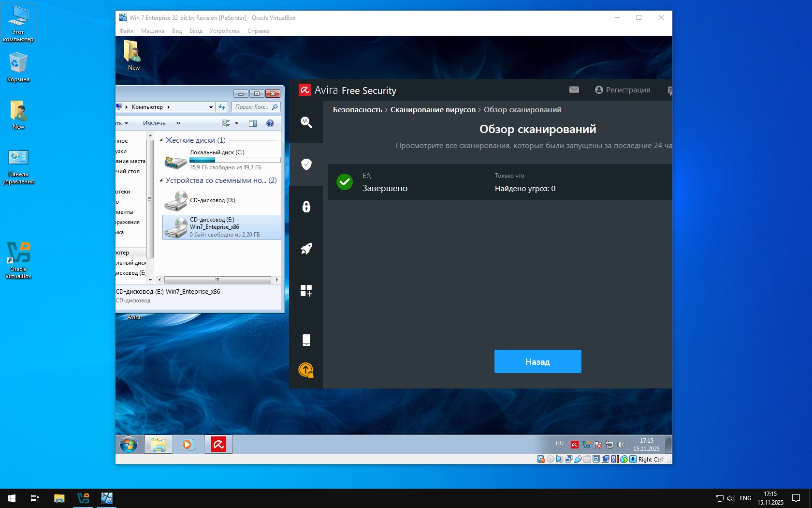Click the orange upgrade icon
Screen dimensions: 812x508
point(306,370)
